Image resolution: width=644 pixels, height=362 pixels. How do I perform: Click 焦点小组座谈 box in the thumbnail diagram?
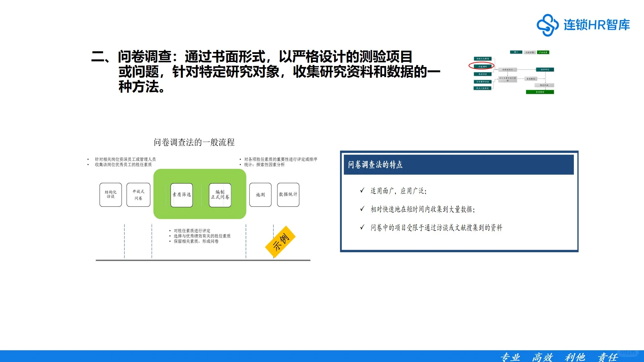[482, 88]
